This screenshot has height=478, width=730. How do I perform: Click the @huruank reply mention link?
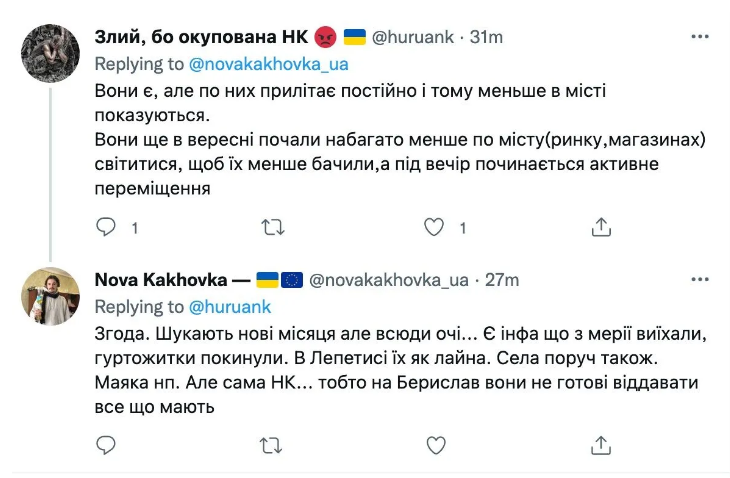232,306
